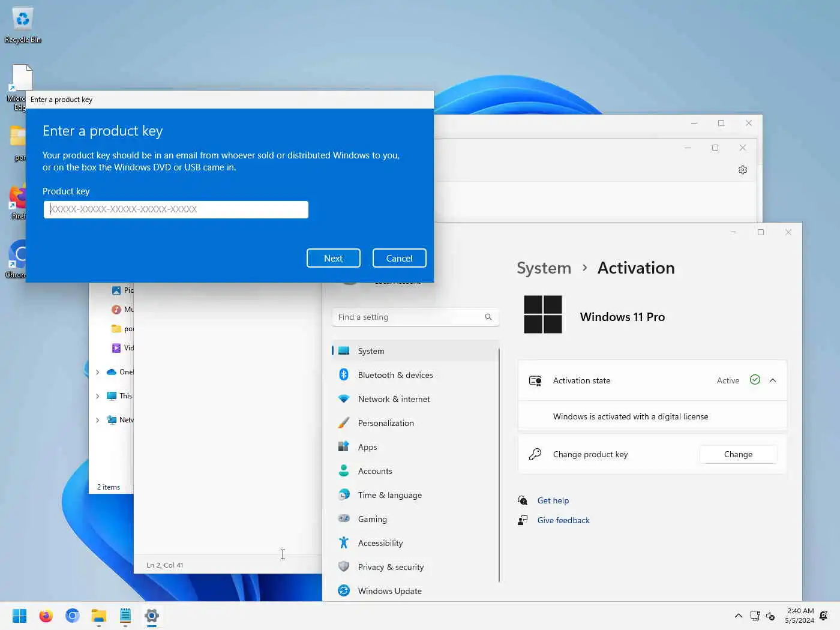Image resolution: width=840 pixels, height=630 pixels.
Task: Click the Personalization paintbrush icon
Action: point(344,422)
